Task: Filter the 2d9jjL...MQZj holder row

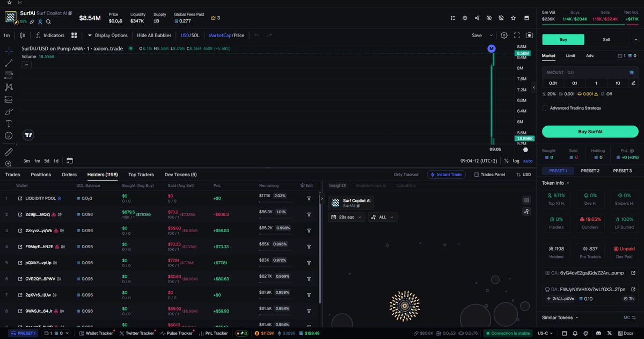Action: pyautogui.click(x=309, y=214)
